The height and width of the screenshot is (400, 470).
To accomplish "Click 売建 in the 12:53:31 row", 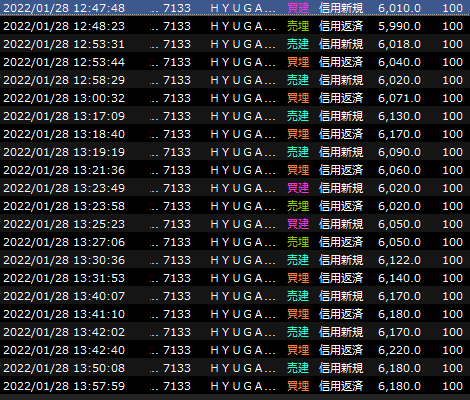I will tap(298, 44).
